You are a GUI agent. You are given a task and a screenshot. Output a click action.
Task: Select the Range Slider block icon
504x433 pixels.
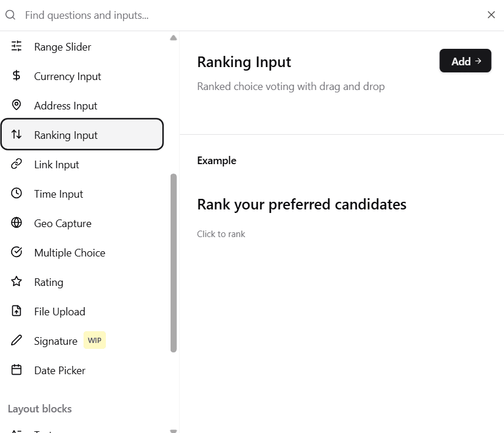(x=16, y=46)
